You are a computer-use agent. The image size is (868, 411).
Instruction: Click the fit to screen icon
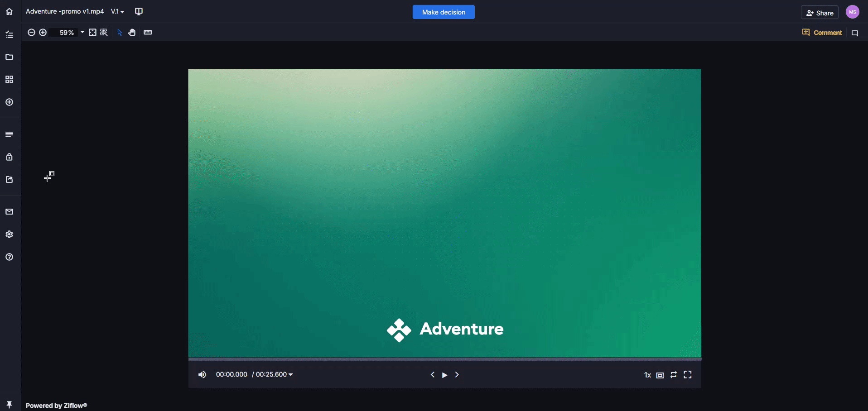click(92, 33)
